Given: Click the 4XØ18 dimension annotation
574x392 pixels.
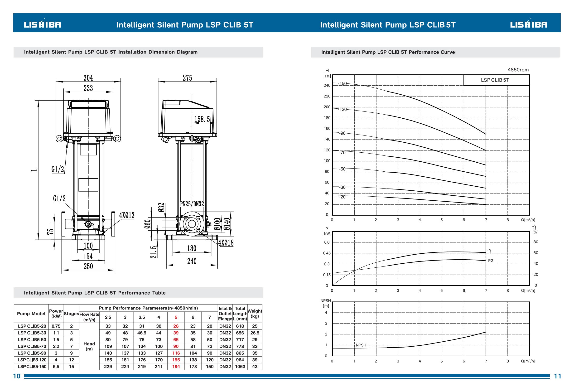Looking at the screenshot, I should tap(226, 242).
